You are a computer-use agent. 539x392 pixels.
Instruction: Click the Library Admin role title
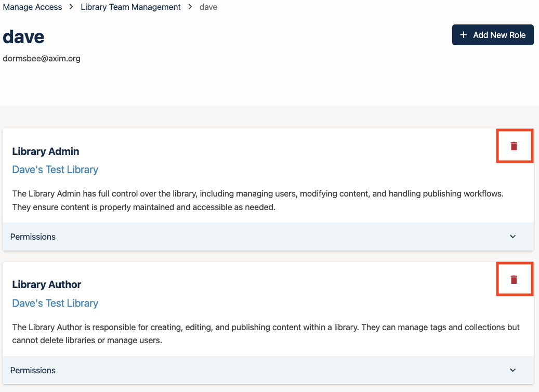coord(46,151)
